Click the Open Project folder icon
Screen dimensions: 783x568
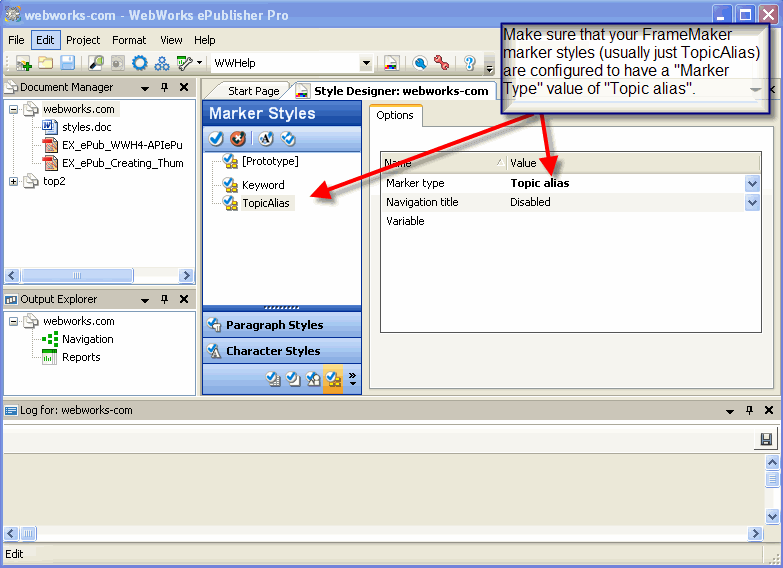click(45, 63)
